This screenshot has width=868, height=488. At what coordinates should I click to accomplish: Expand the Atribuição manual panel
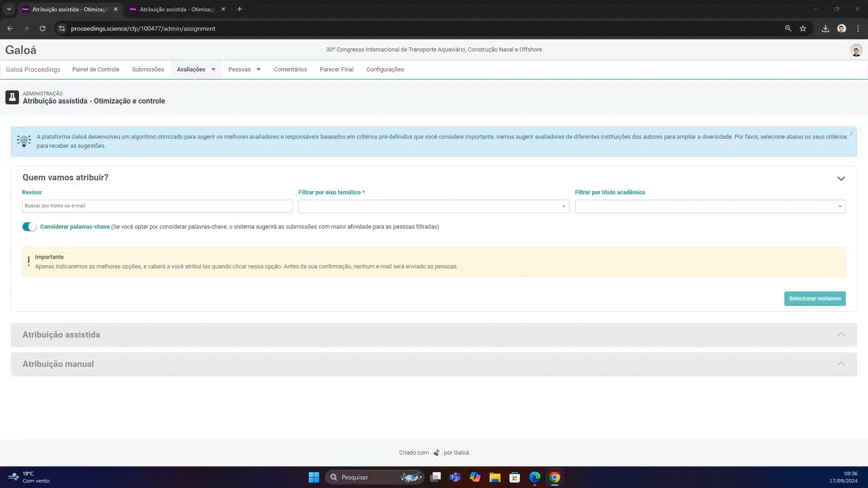[434, 364]
